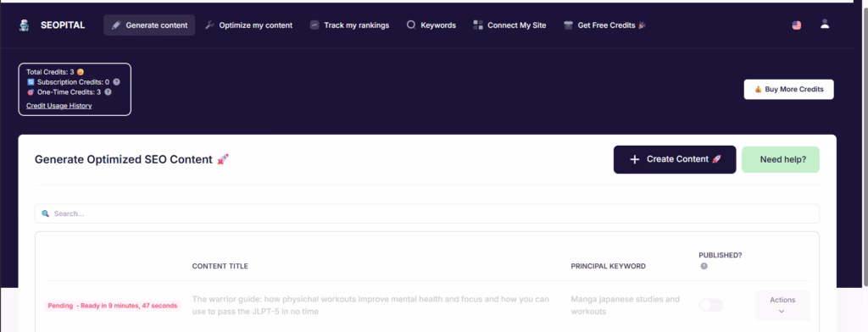Click the Total Credits: 3 text
Image resolution: width=868 pixels, height=332 pixels.
[50, 72]
